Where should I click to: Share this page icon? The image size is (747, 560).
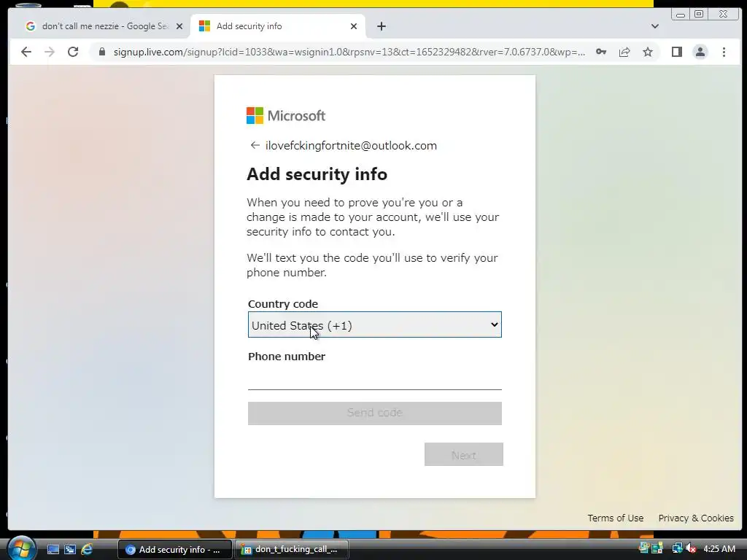point(624,52)
